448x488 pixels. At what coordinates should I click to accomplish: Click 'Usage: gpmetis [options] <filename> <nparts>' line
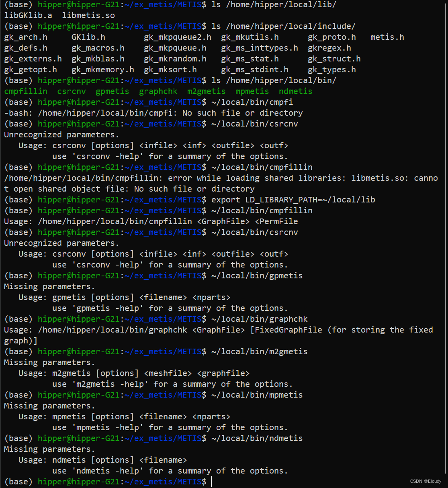tap(125, 297)
